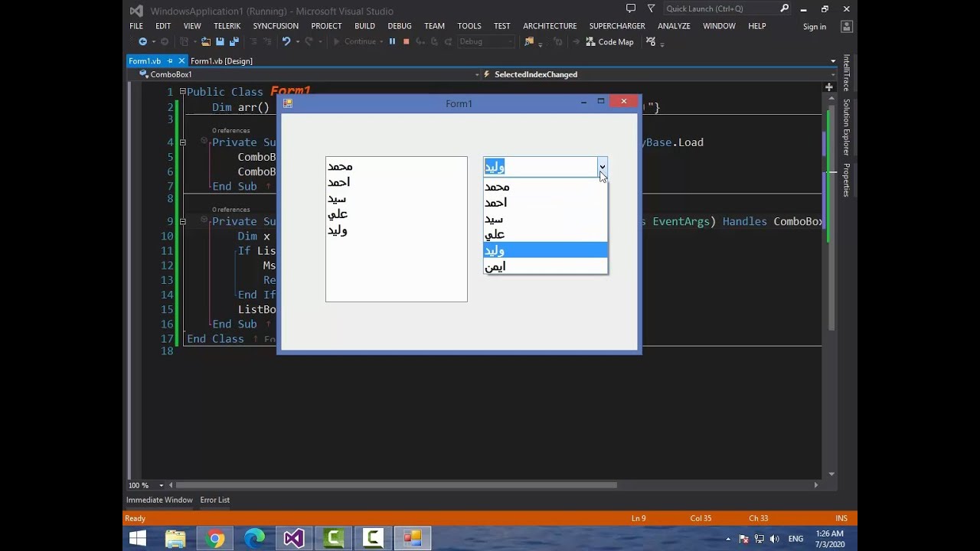Select 'محمد' in the combo dropdown list

(x=545, y=187)
